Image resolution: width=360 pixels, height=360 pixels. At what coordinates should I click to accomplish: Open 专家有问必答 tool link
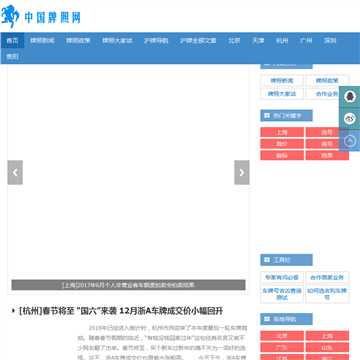pos(282,277)
